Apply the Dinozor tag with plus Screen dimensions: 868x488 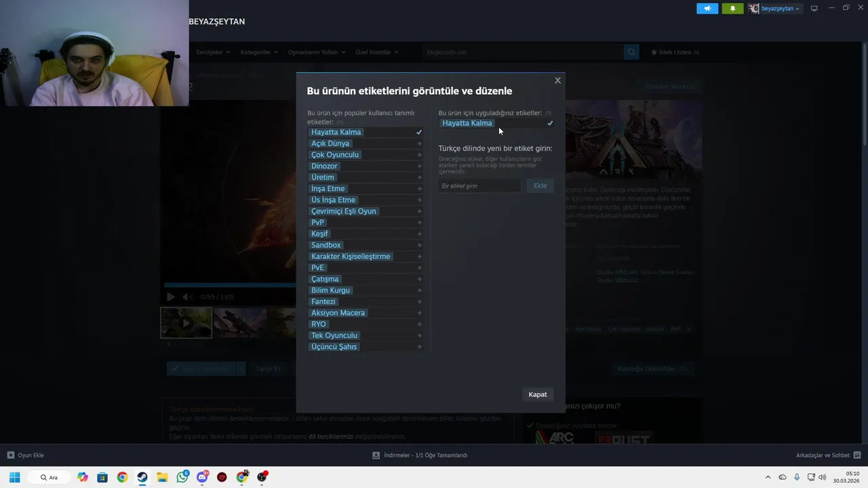point(420,166)
